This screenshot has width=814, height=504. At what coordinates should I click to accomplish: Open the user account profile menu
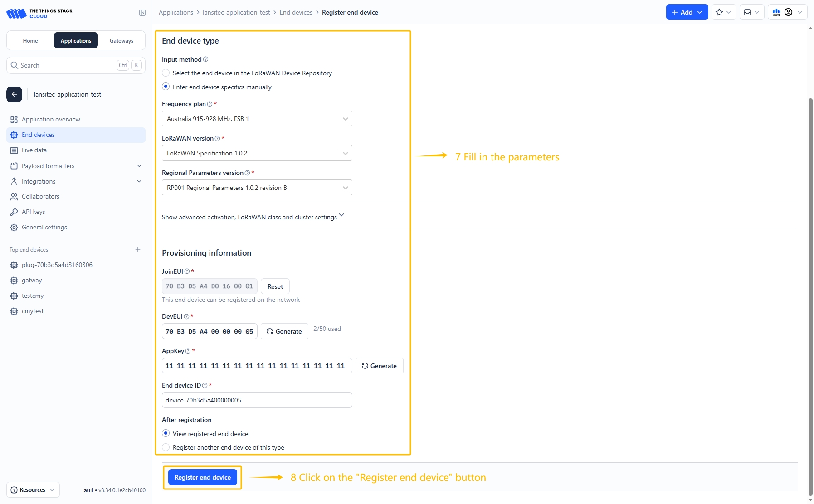coord(788,12)
